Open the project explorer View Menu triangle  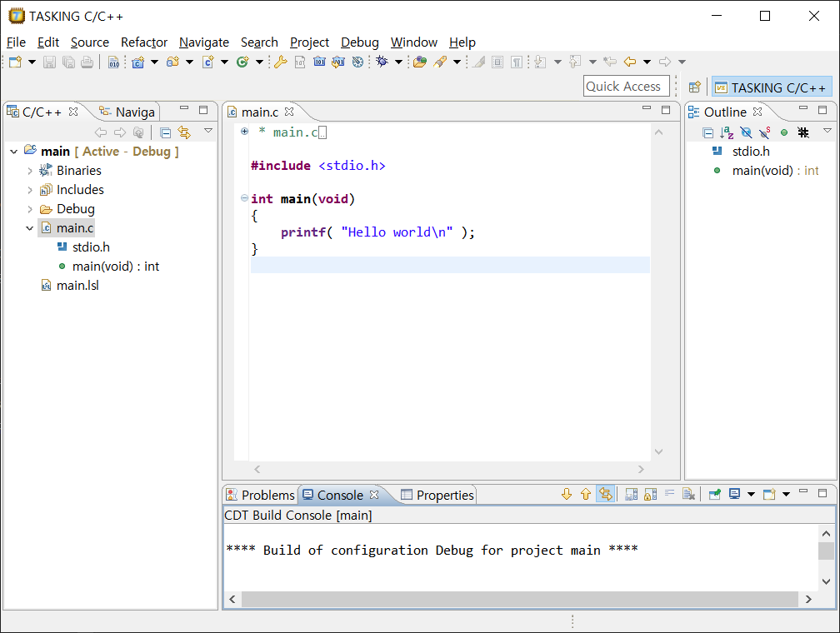208,131
